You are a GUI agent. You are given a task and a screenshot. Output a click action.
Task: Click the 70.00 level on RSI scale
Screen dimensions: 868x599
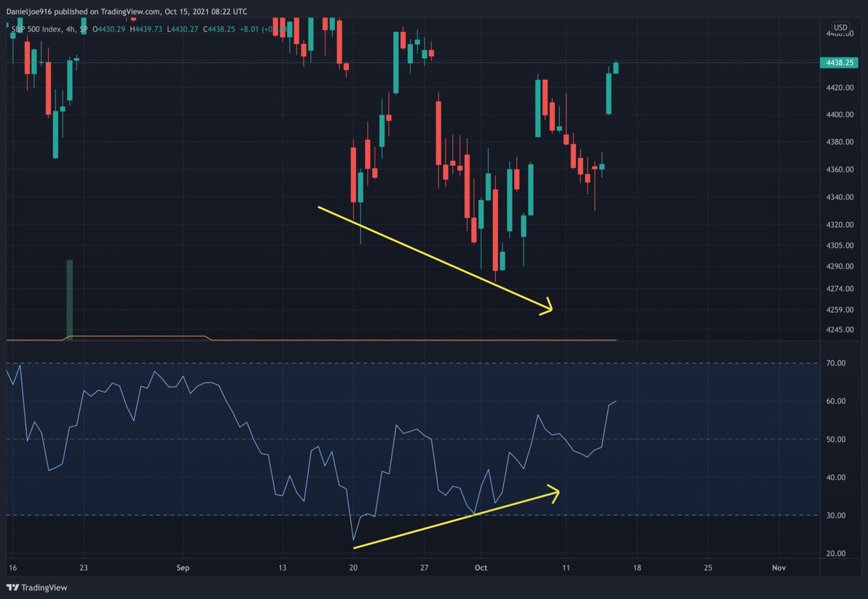(x=837, y=363)
